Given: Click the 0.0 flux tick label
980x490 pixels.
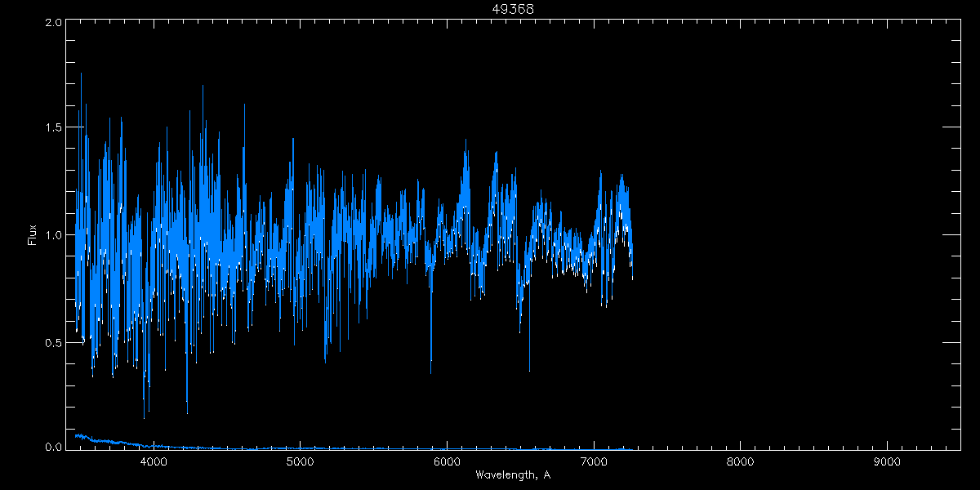Looking at the screenshot, I should pyautogui.click(x=53, y=447).
